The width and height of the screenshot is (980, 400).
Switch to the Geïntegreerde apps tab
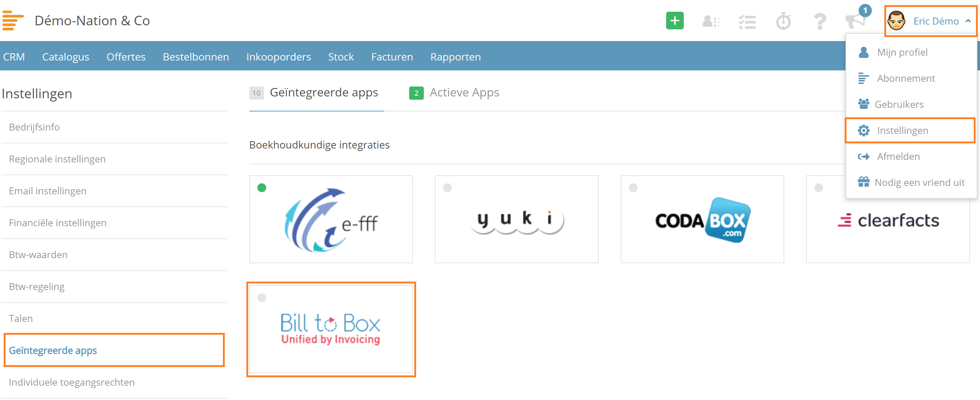tap(316, 93)
